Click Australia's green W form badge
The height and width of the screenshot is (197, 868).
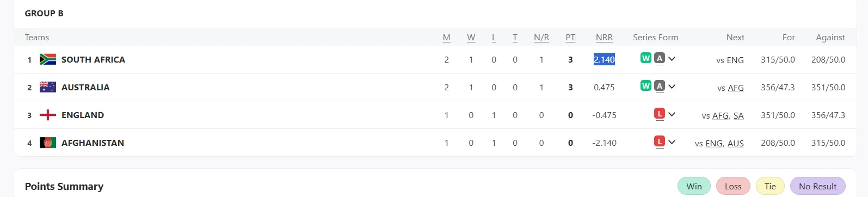tap(646, 85)
